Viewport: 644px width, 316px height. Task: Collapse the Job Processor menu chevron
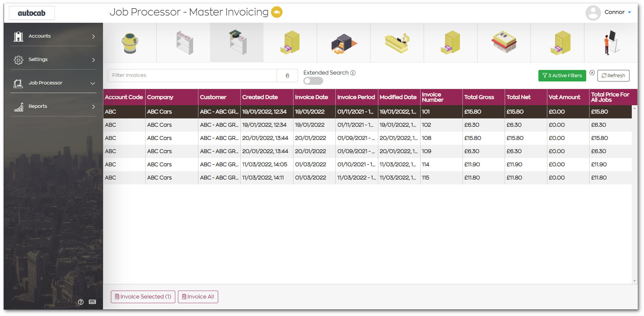point(93,83)
